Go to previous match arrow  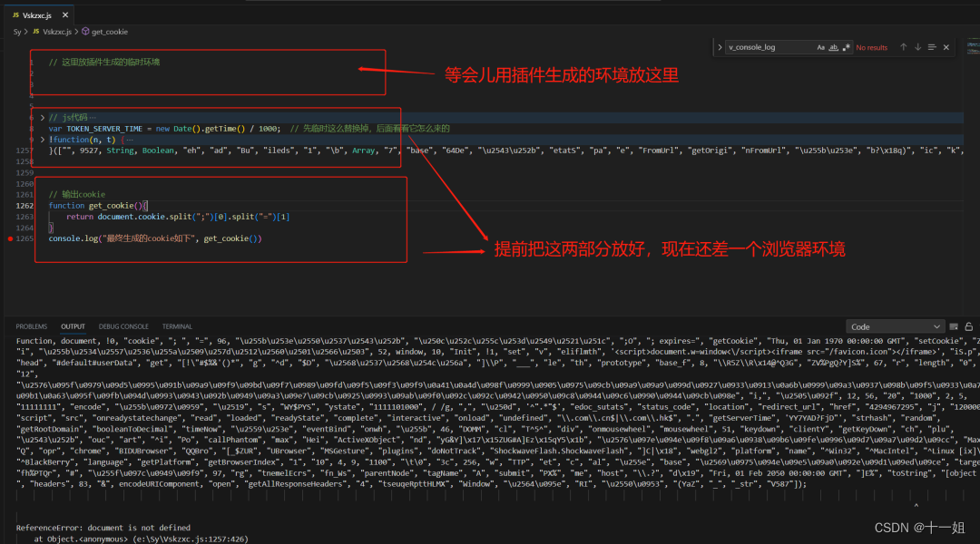point(903,47)
